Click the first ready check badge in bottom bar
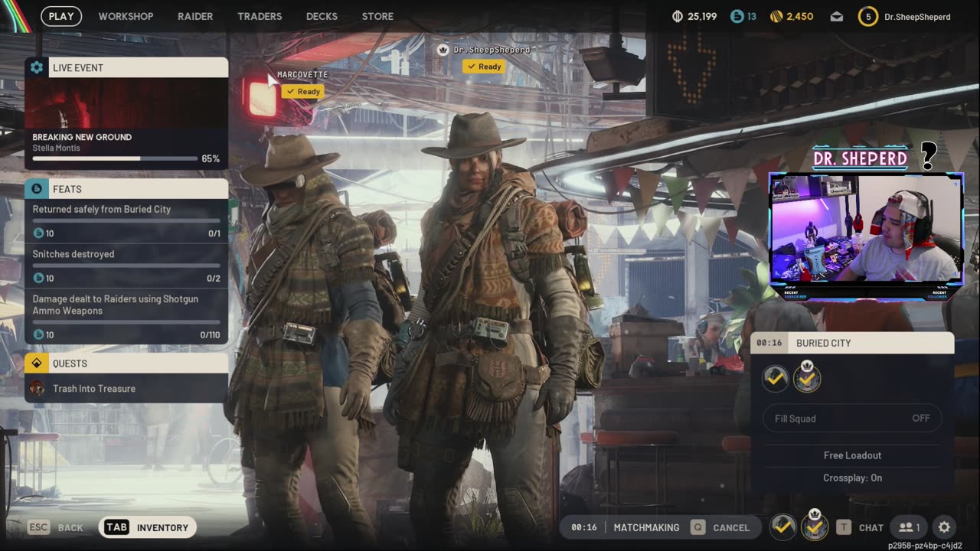980x551 pixels. pos(782,526)
